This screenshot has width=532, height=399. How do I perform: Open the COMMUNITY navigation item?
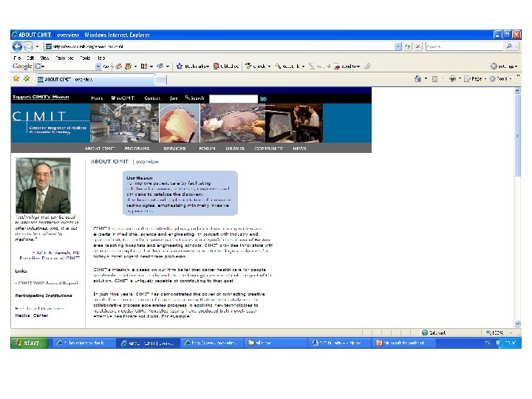[268, 149]
